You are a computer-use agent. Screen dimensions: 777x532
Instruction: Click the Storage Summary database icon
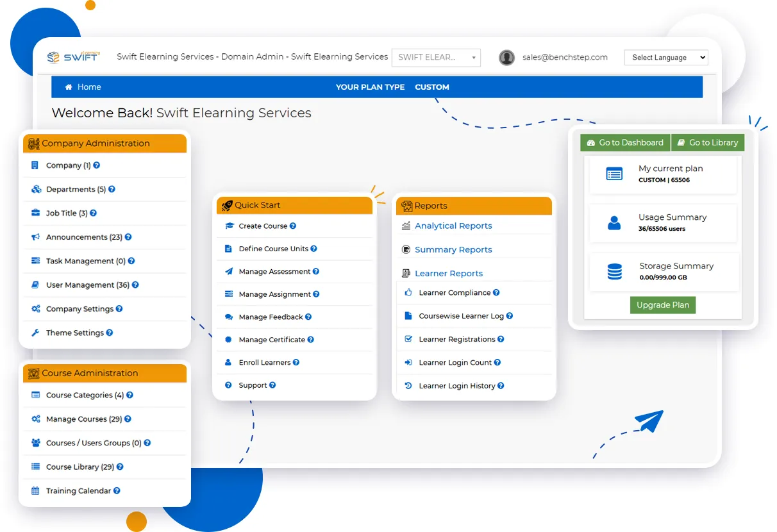point(614,272)
